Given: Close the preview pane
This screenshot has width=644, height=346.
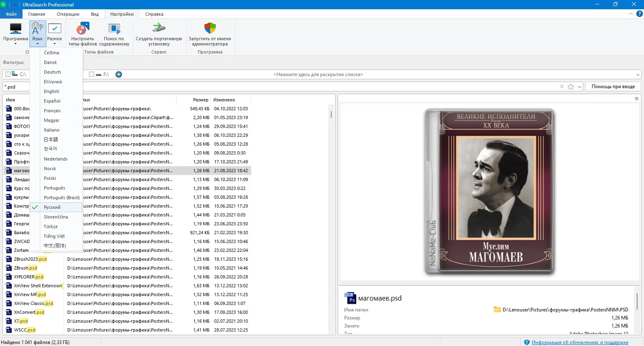Looking at the screenshot, I should click(x=636, y=99).
